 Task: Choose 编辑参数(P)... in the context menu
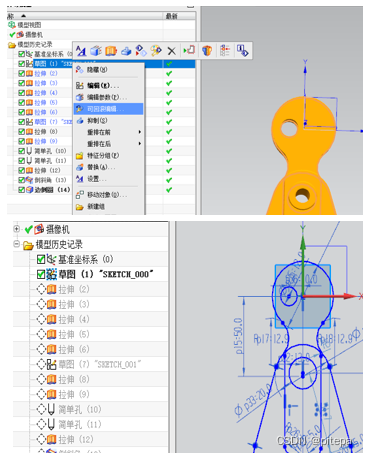[x=109, y=97]
